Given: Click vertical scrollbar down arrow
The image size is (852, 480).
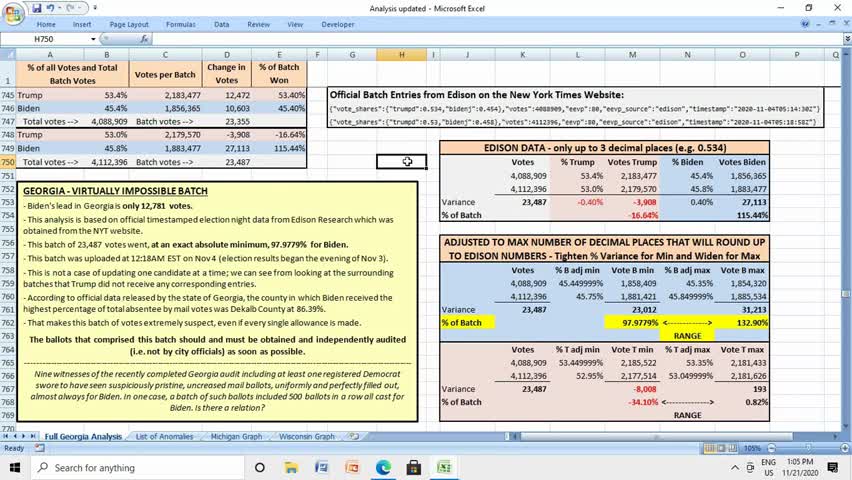Looking at the screenshot, I should [846, 426].
